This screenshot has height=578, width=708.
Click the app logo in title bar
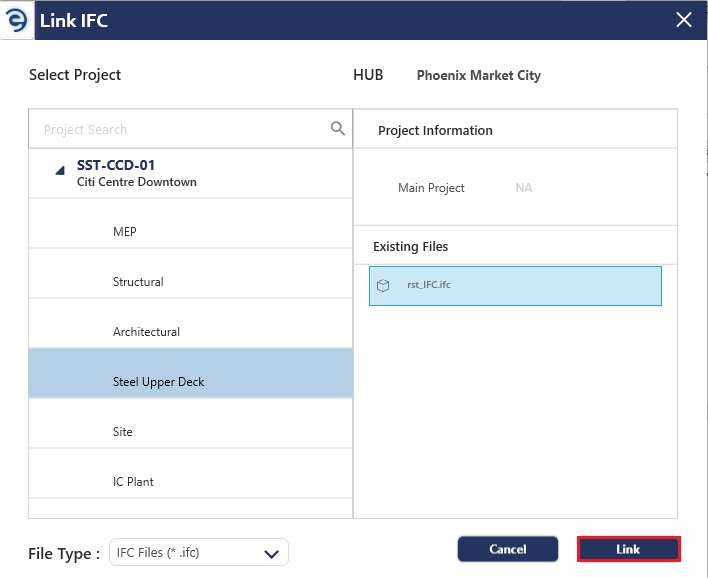pos(17,20)
